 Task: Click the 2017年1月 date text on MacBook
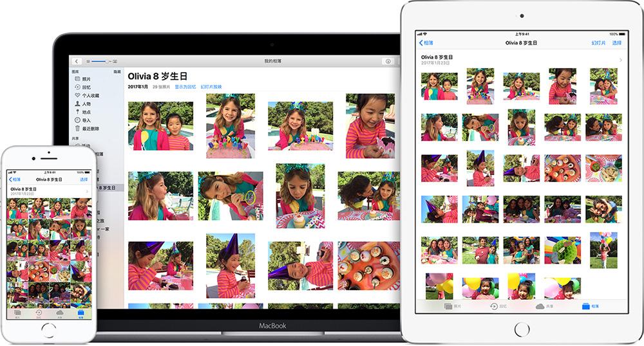(x=138, y=87)
